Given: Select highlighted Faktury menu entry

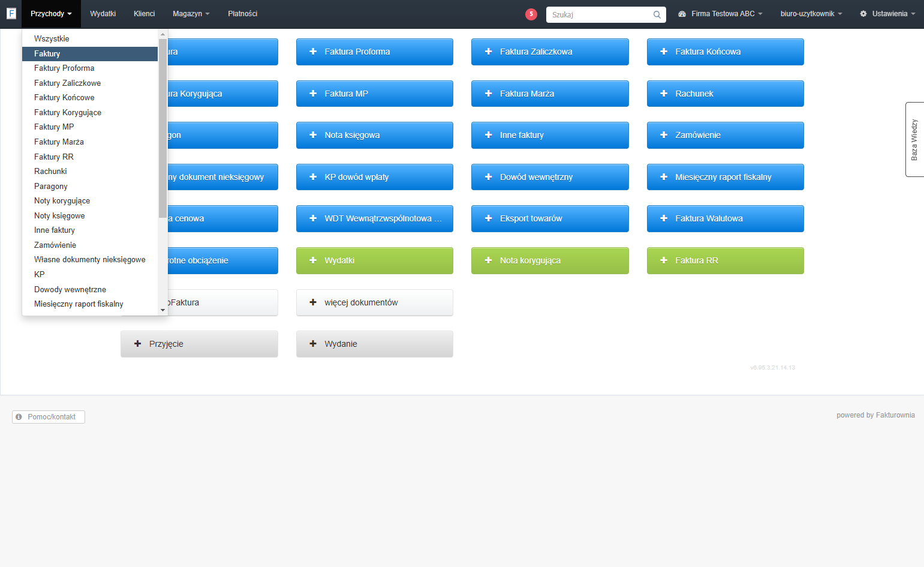Looking at the screenshot, I should pos(90,53).
